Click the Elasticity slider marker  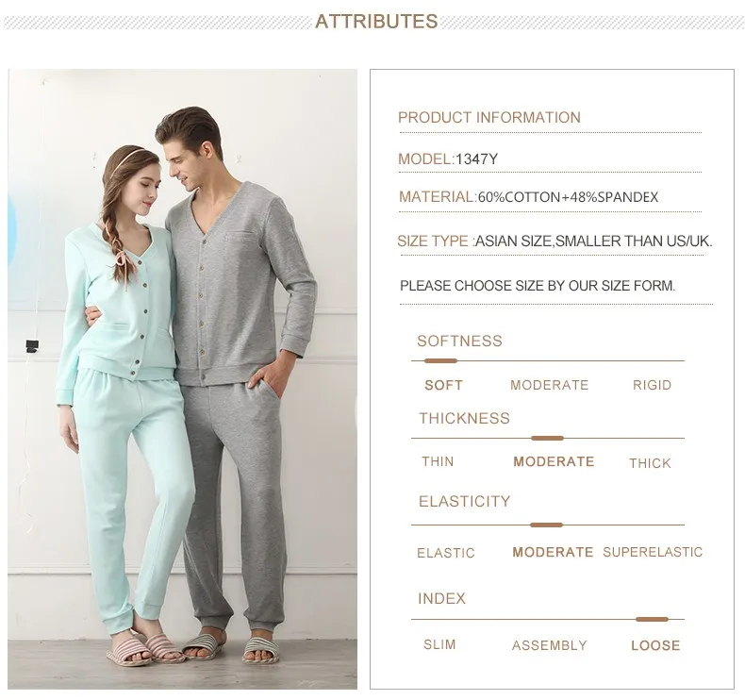pos(546,525)
